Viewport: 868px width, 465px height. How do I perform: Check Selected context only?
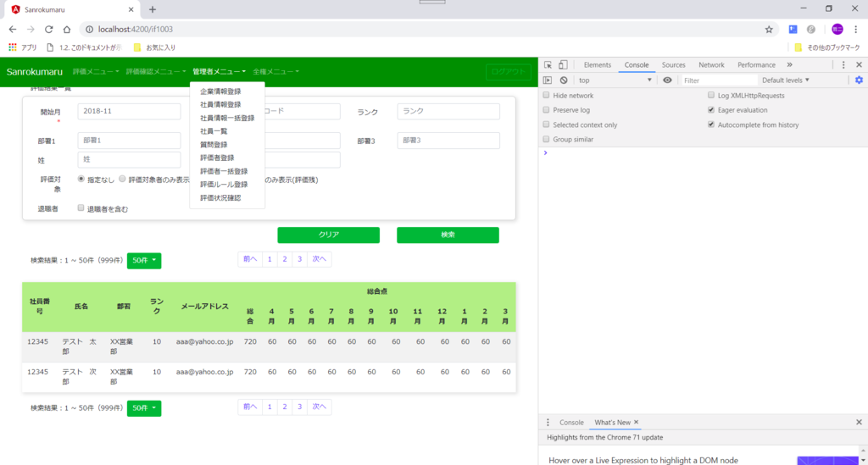(547, 125)
